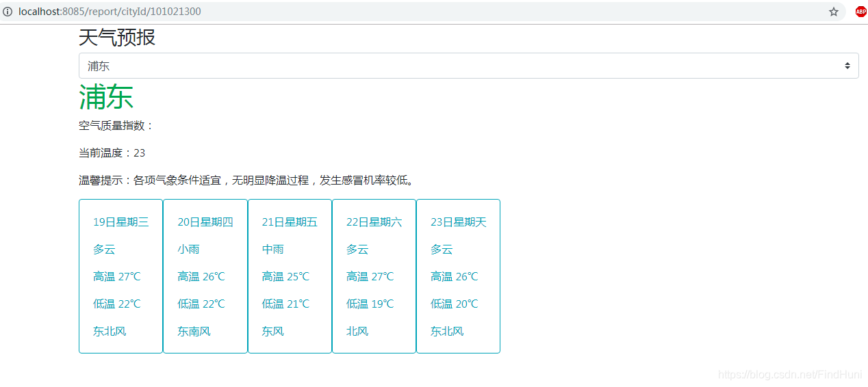Click 低温 20℃ in the 23日 card
The image size is (868, 387).
coord(455,304)
